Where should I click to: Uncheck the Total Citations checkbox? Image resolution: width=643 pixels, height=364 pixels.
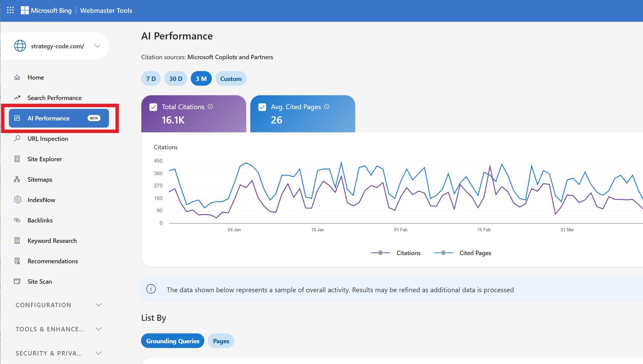tap(153, 107)
